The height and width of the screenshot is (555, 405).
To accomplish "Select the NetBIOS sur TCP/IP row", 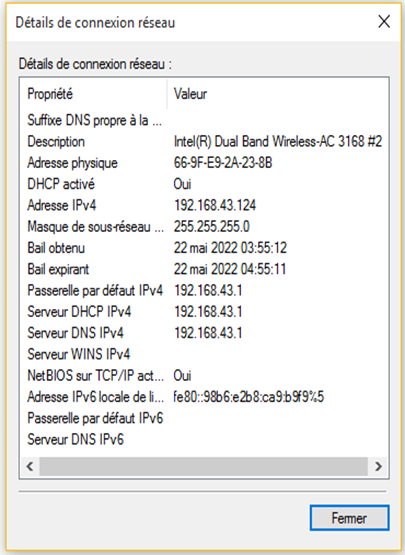I will (205, 376).
